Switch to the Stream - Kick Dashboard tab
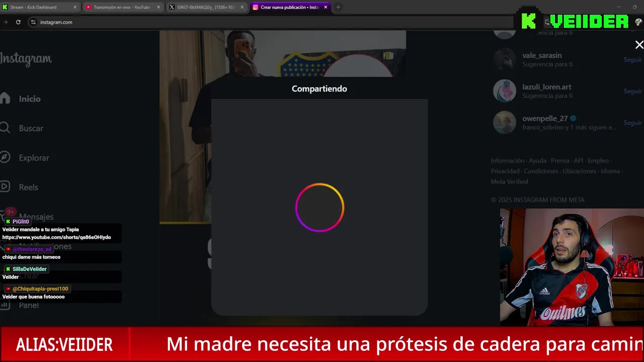Screen dimensions: 644x362 (39, 7)
